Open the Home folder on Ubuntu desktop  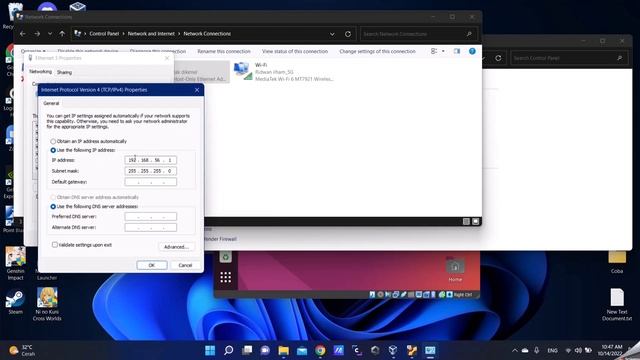click(455, 270)
